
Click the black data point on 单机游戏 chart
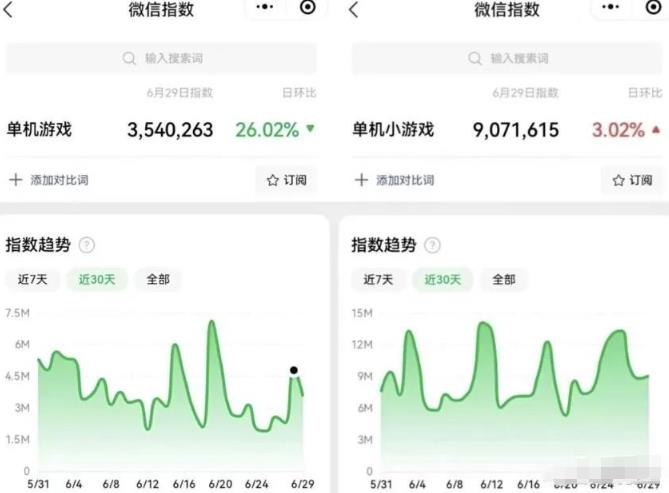point(294,370)
